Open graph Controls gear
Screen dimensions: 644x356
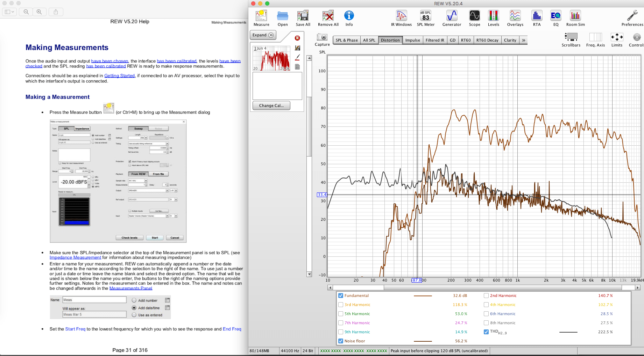[636, 40]
